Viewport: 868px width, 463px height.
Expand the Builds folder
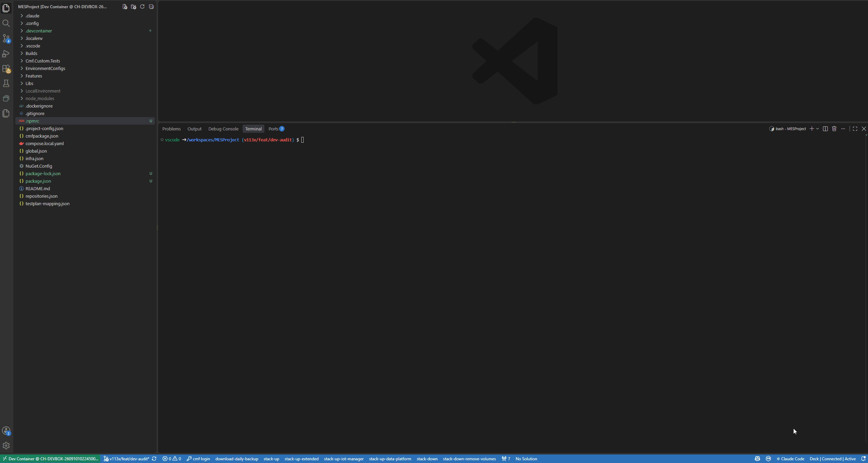[x=85, y=53]
